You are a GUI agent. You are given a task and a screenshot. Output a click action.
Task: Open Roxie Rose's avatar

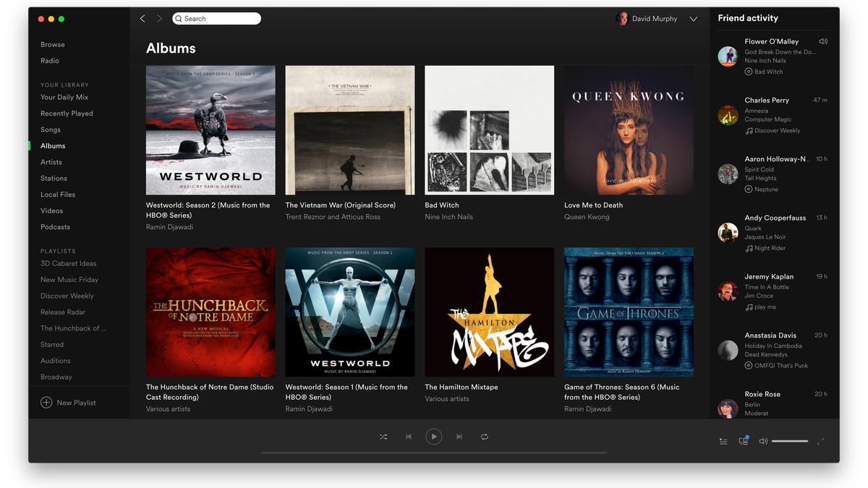click(x=728, y=408)
